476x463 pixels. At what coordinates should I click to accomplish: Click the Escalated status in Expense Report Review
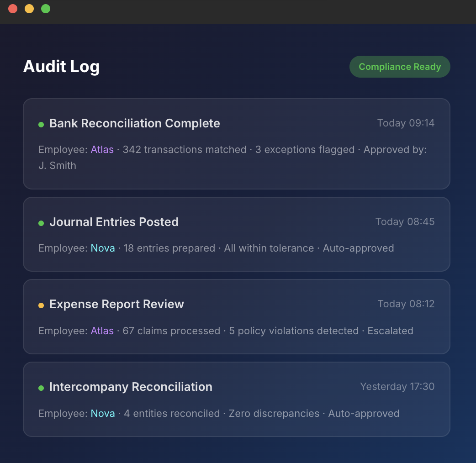point(390,331)
